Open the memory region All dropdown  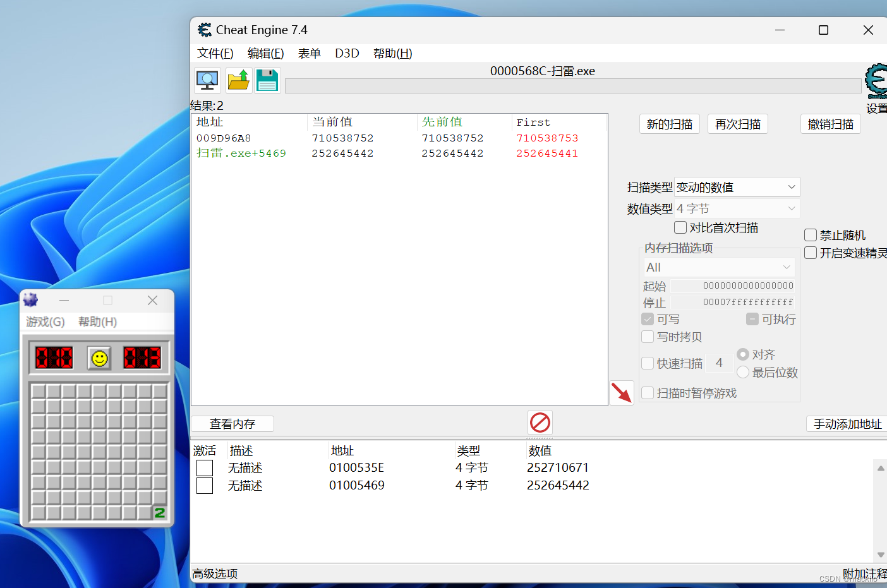coord(719,267)
